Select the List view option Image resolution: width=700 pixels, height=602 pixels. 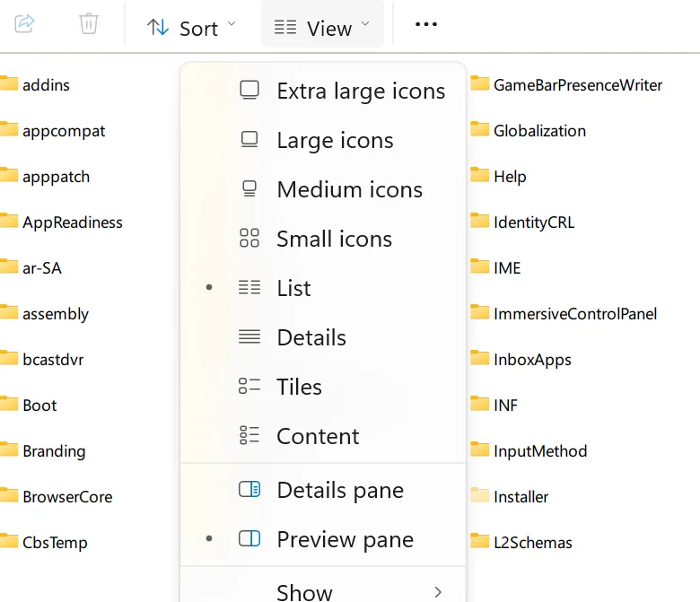pos(323,288)
